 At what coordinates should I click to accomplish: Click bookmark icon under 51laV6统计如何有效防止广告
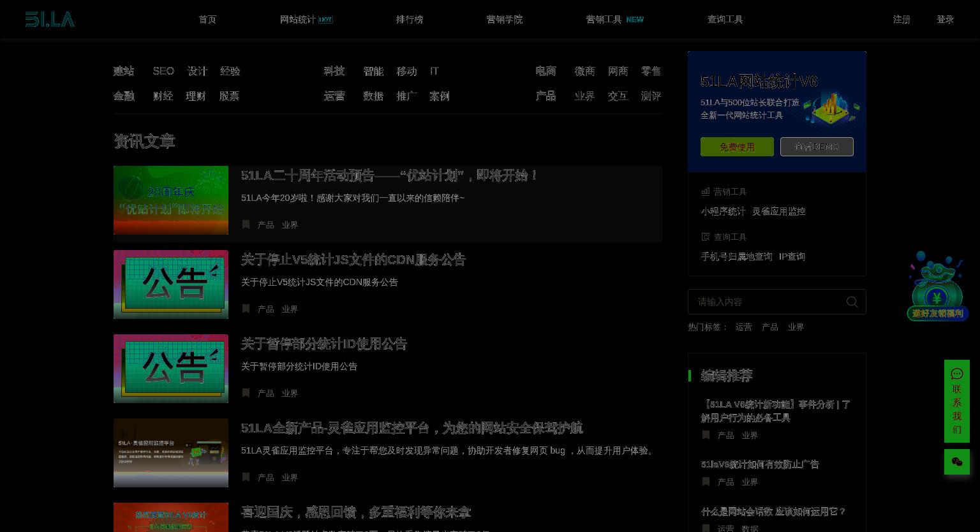(706, 482)
